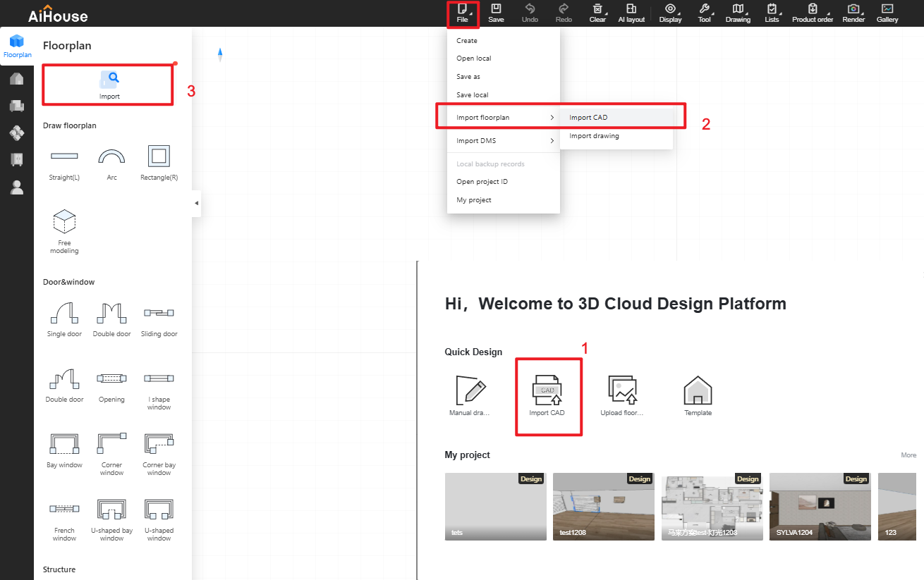Click Import CAD in Quick Design
The width and height of the screenshot is (924, 580).
[547, 395]
